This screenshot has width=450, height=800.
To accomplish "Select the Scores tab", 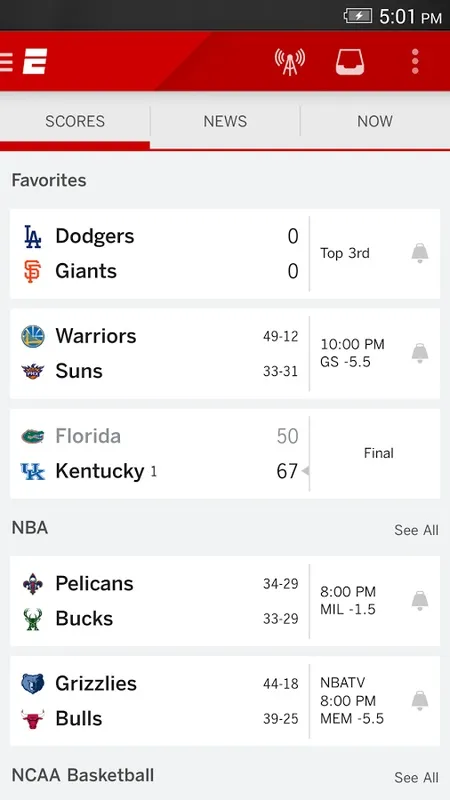I will 75,121.
